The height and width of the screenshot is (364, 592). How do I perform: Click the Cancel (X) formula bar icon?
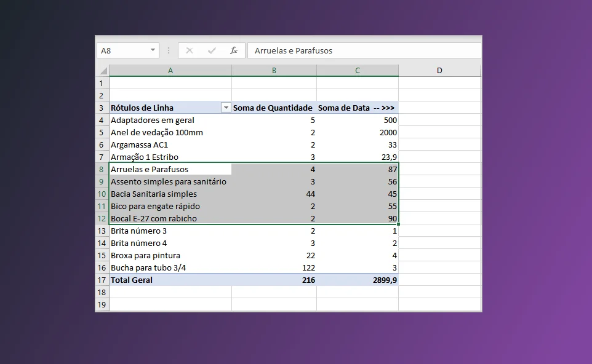[x=189, y=50]
